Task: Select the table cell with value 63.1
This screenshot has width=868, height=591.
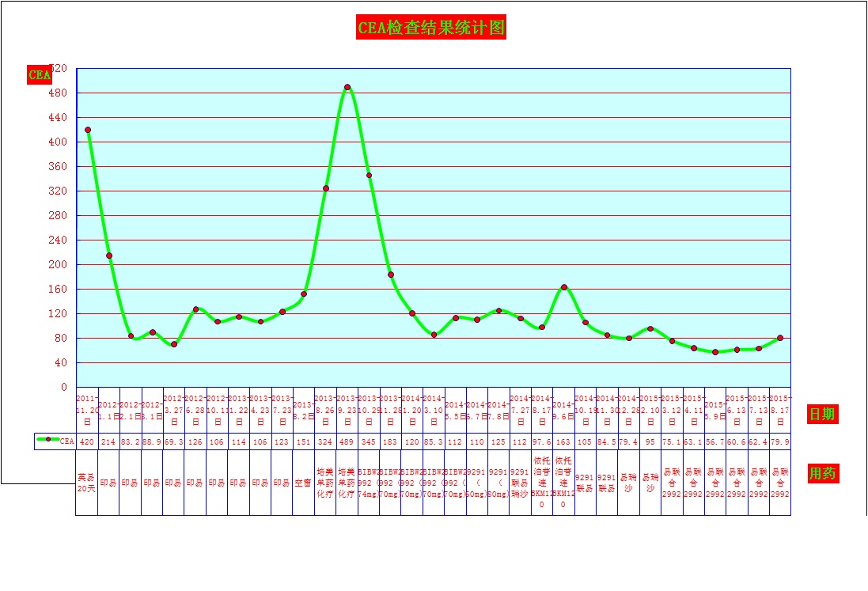Action: tap(693, 441)
